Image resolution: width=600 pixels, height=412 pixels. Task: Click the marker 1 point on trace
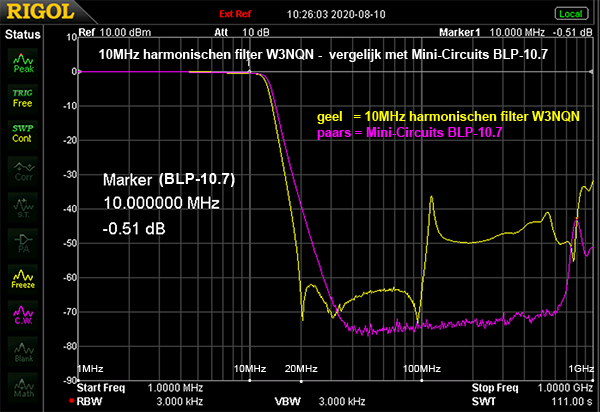pyautogui.click(x=249, y=71)
